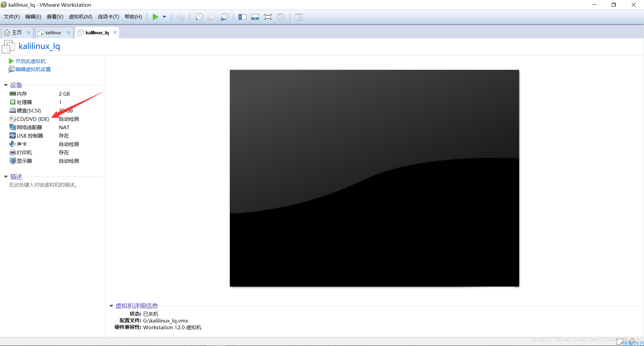Screen dimensions: 644x346
Task: Click the display monitor icon
Action: coord(13,161)
